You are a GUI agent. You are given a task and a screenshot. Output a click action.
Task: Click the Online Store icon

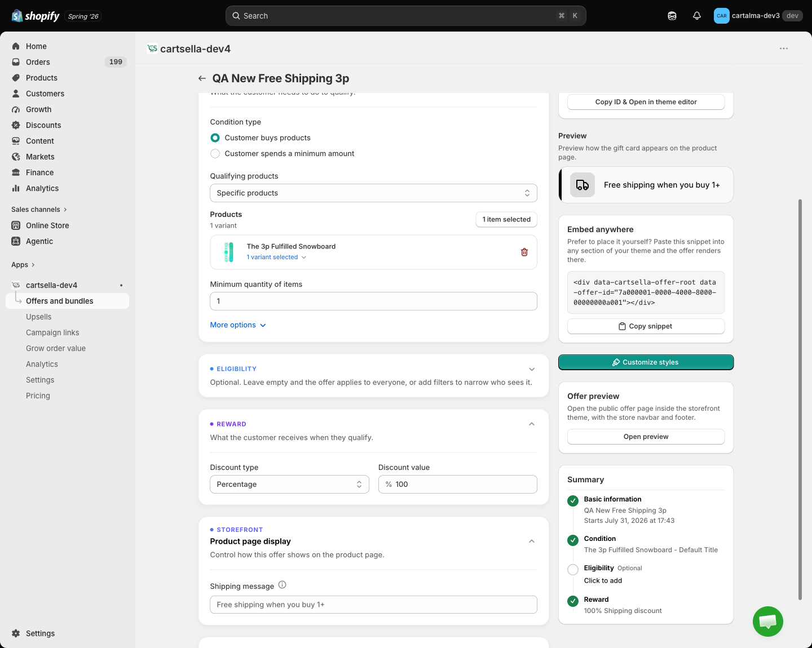click(16, 225)
